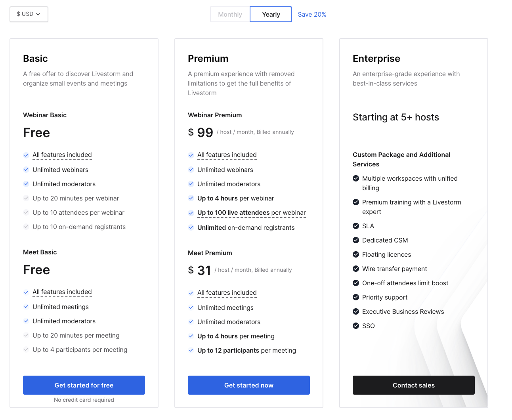Screen dimensions: 512x420
Task: Click check icon beside Priority support
Action: pyautogui.click(x=356, y=297)
